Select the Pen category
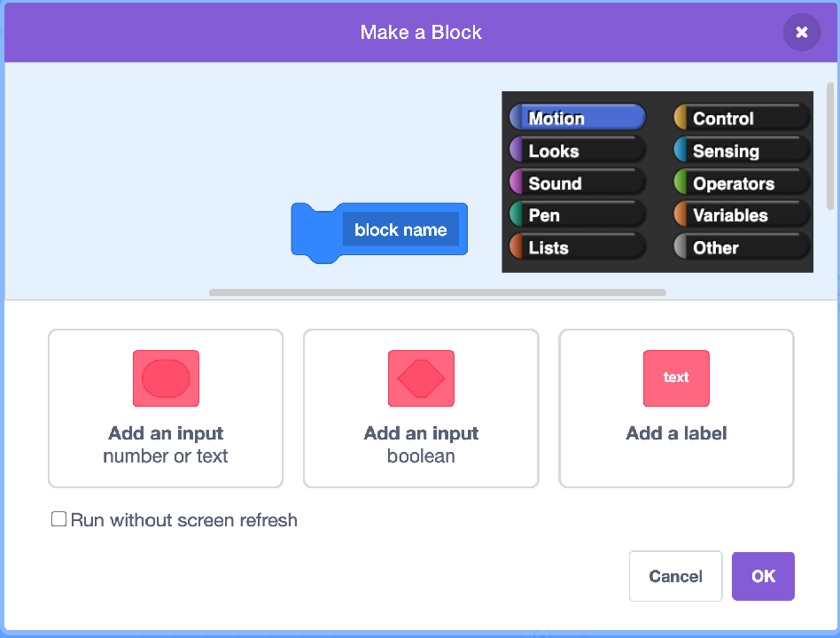 click(576, 214)
